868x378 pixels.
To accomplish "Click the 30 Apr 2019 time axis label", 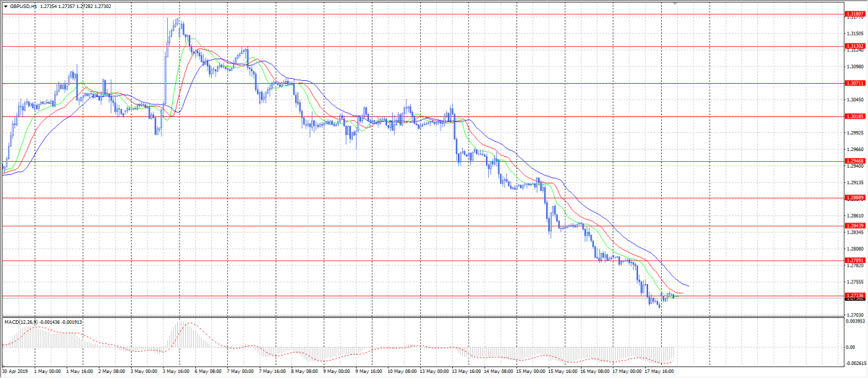I will (x=14, y=373).
